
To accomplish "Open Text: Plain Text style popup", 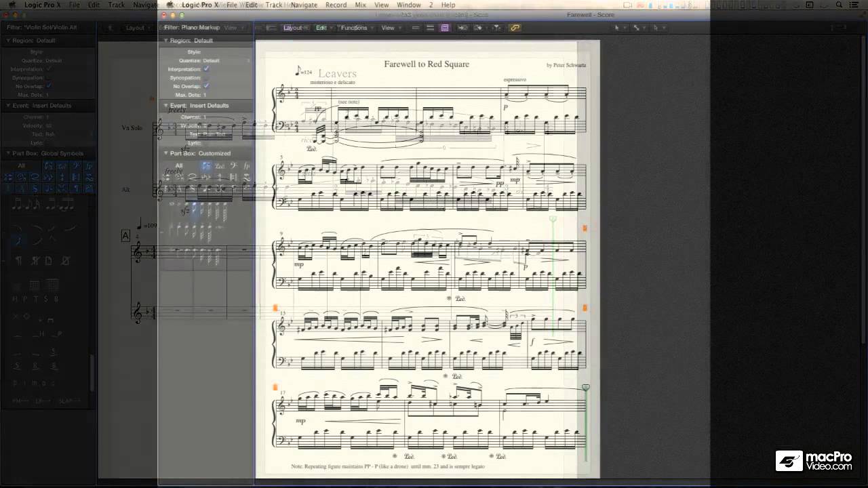I will click(214, 134).
